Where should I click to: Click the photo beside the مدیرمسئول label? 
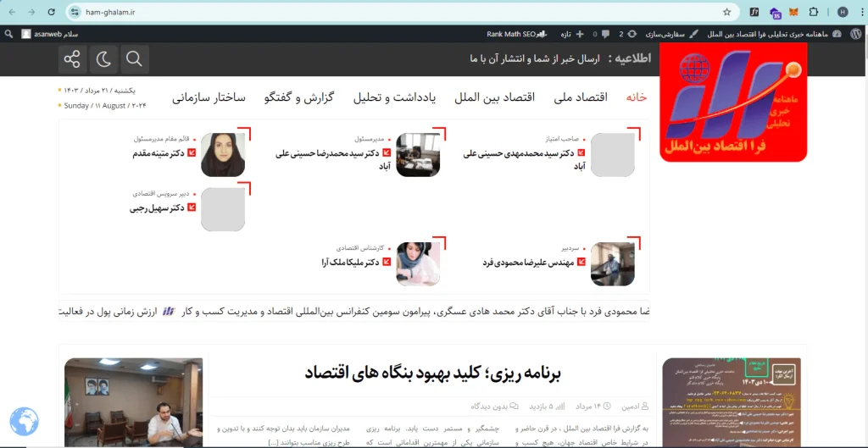[x=418, y=154]
